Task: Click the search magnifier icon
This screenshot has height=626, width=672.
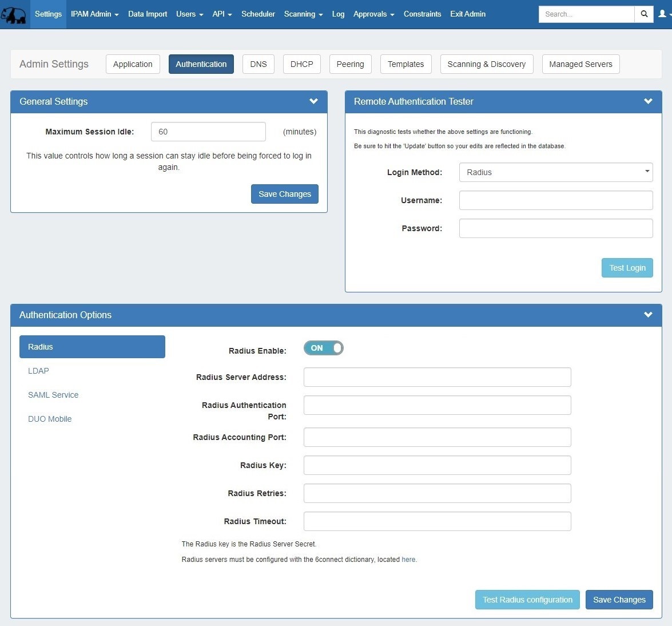Action: click(x=644, y=14)
